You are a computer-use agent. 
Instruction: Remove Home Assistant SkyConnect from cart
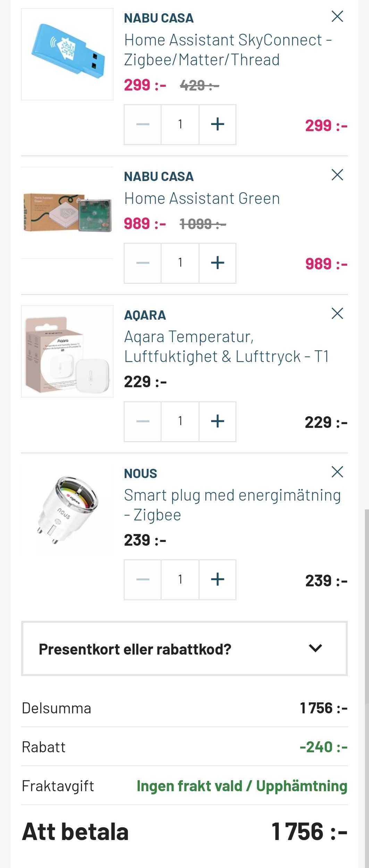(337, 16)
